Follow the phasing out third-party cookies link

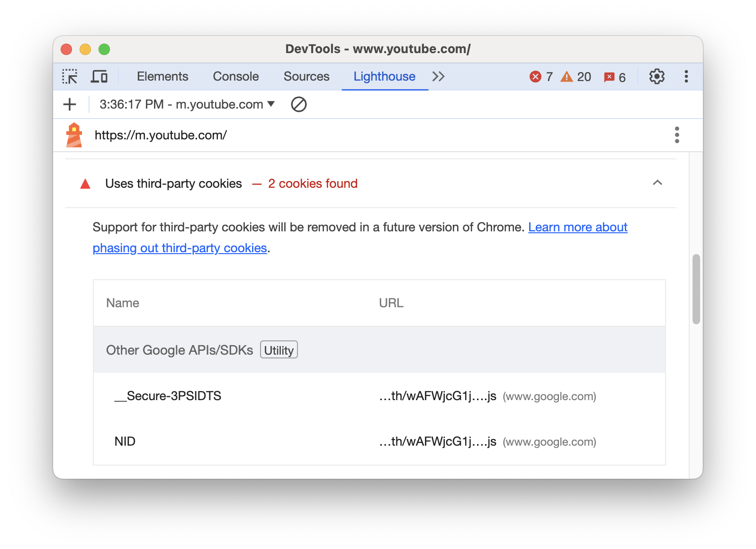pyautogui.click(x=180, y=248)
